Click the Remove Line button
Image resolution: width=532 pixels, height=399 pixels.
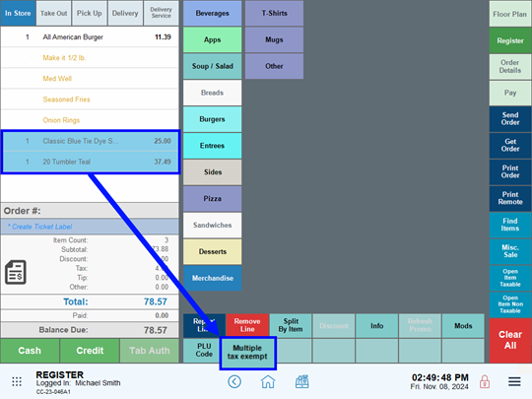pos(247,325)
